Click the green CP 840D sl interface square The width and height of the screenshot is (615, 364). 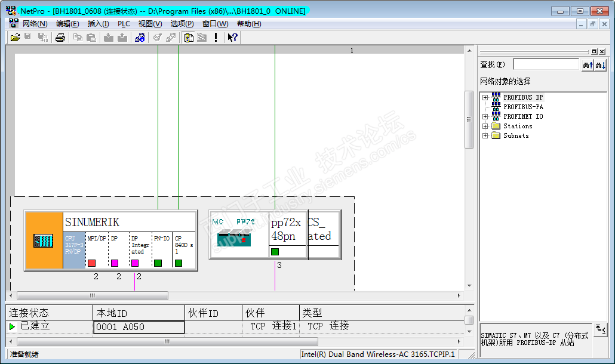[179, 263]
